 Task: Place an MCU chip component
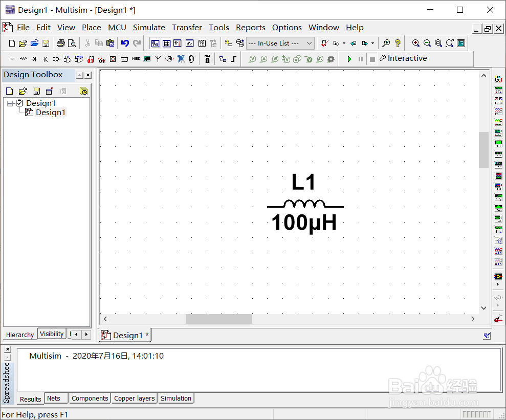(207, 59)
